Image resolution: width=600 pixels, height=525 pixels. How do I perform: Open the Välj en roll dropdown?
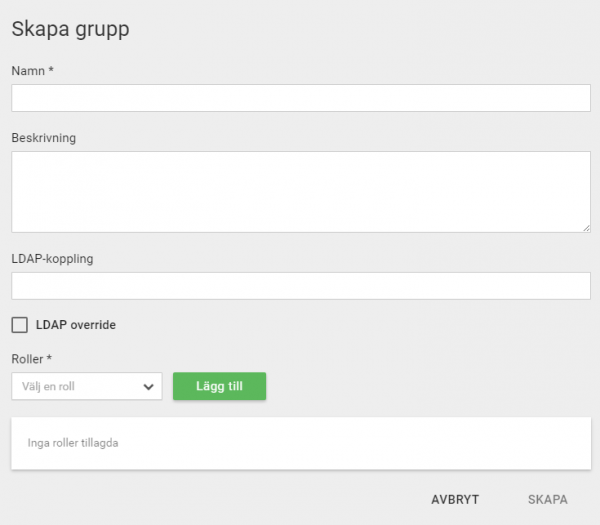(87, 386)
